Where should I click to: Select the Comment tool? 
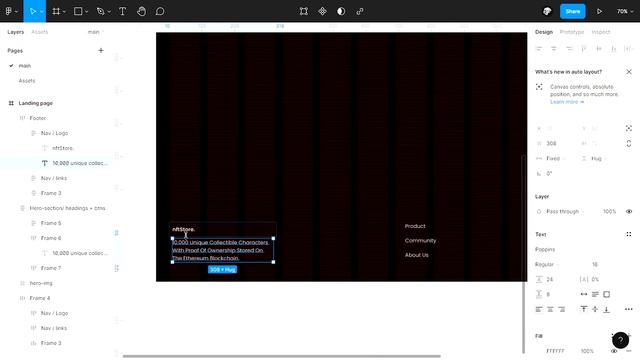[160, 11]
